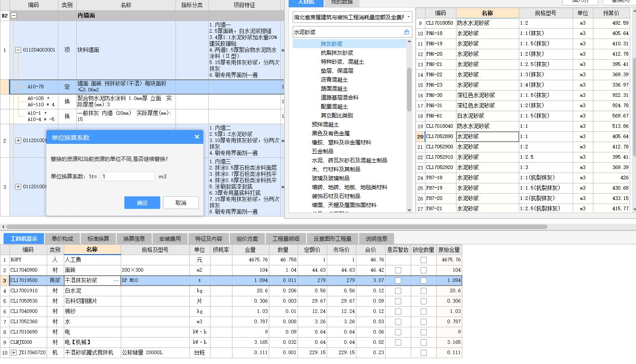Image resolution: width=636 pixels, height=364 pixels.
Task: Select 沥青混凝土 category
Action: [x=334, y=80]
